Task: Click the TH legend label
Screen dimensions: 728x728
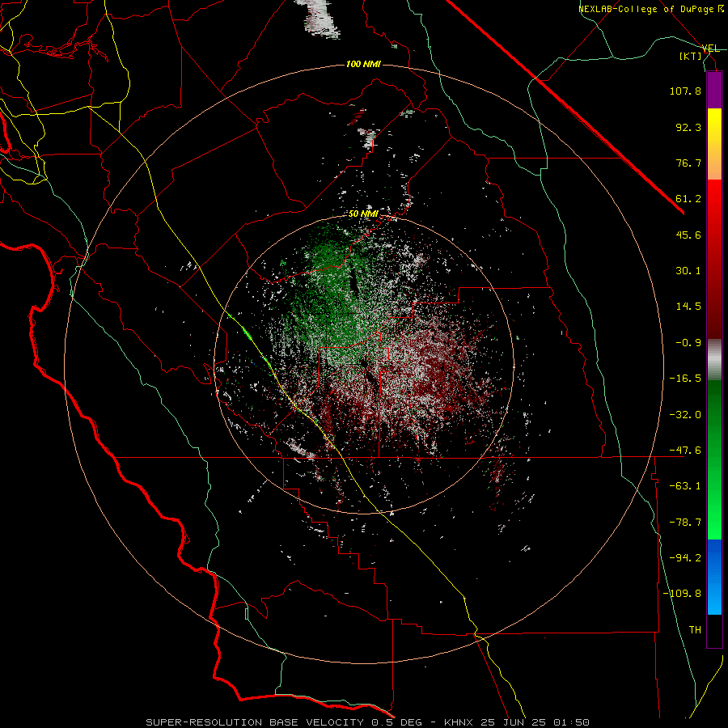Action: [695, 629]
